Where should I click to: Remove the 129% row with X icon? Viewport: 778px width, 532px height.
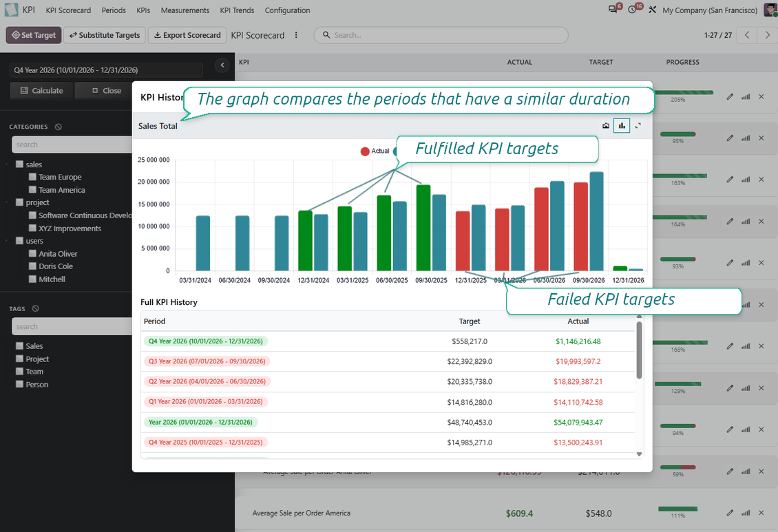point(761,387)
